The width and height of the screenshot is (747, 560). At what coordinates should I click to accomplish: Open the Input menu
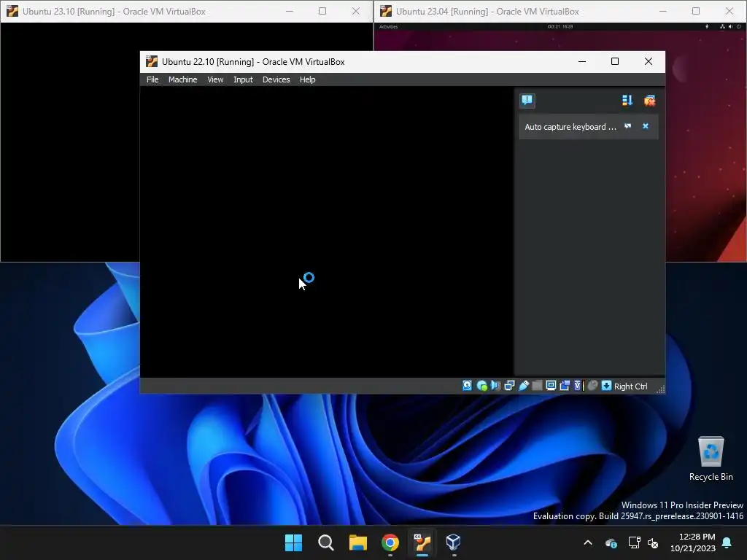tap(243, 79)
